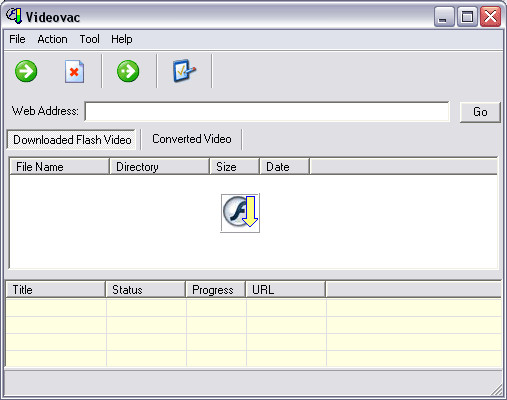Sort by Directory column header
This screenshot has width=507, height=400.
click(159, 167)
